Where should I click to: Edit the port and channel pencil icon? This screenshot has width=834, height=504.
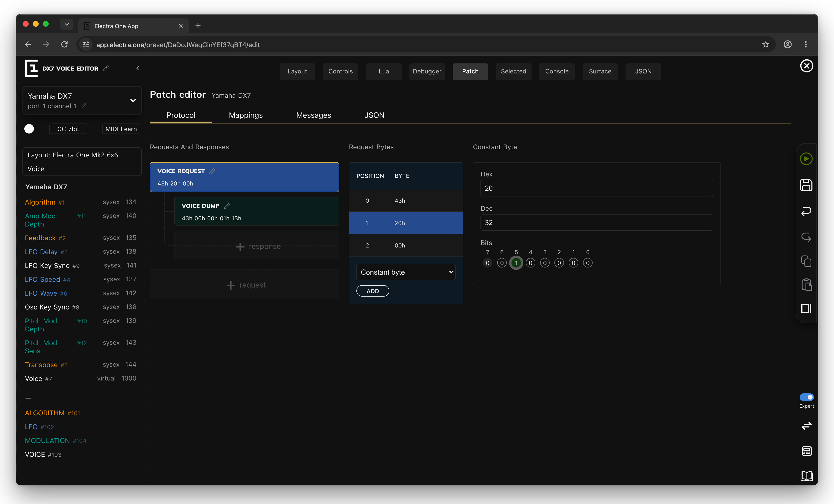coord(83,106)
